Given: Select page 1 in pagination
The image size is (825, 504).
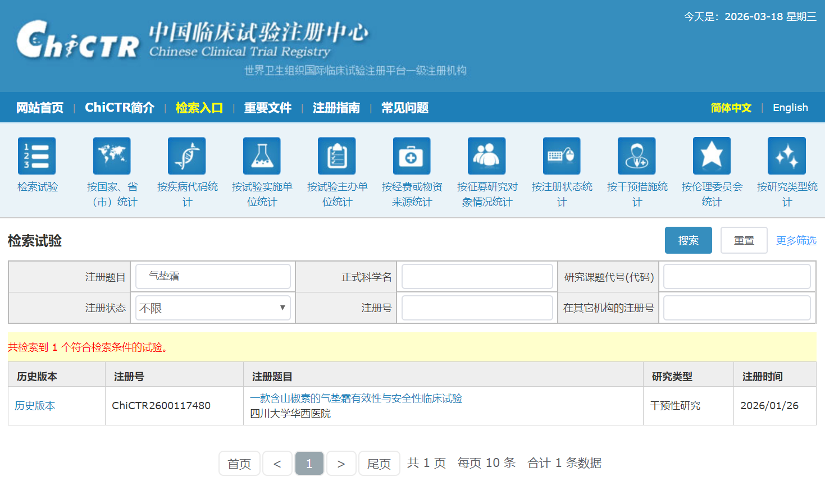Looking at the screenshot, I should pos(309,464).
